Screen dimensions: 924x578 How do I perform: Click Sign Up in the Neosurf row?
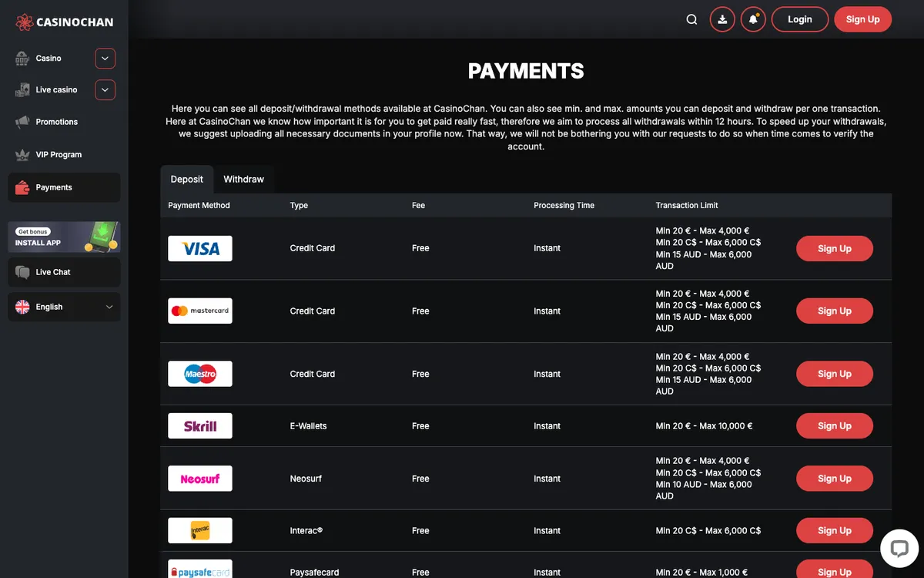tap(835, 479)
